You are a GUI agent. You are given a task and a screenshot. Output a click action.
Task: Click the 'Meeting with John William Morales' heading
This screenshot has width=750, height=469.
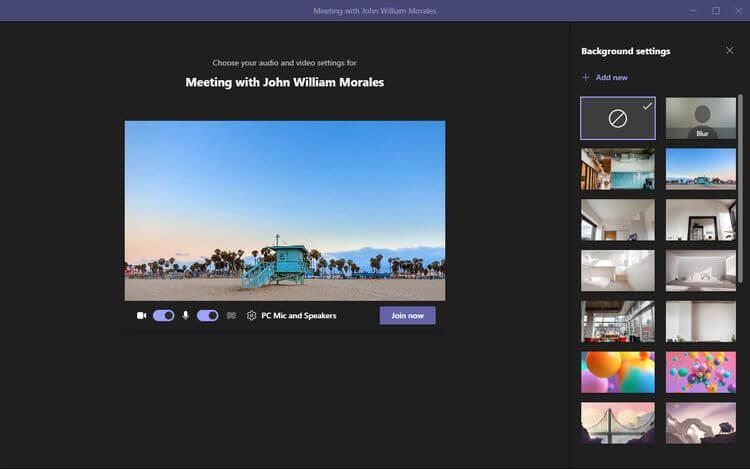(x=285, y=82)
